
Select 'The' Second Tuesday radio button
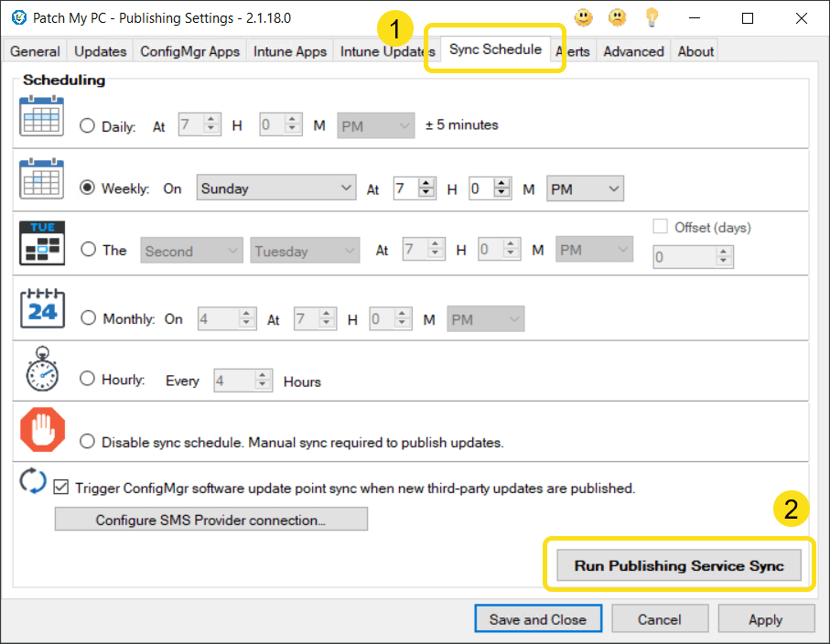(89, 249)
